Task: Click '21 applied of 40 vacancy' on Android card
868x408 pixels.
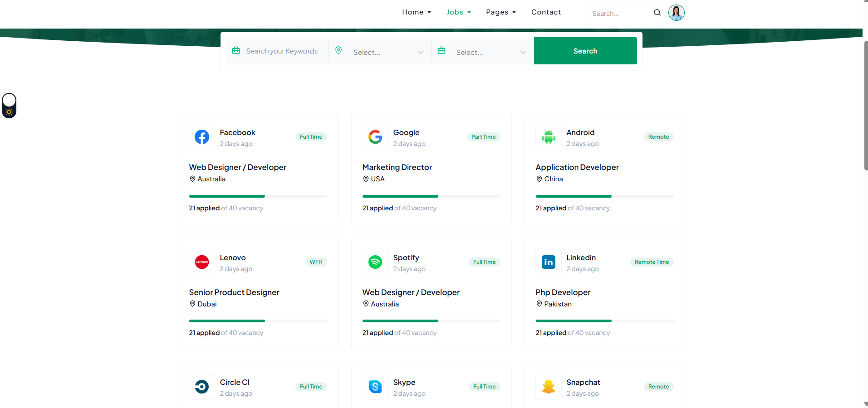Action: click(x=573, y=208)
